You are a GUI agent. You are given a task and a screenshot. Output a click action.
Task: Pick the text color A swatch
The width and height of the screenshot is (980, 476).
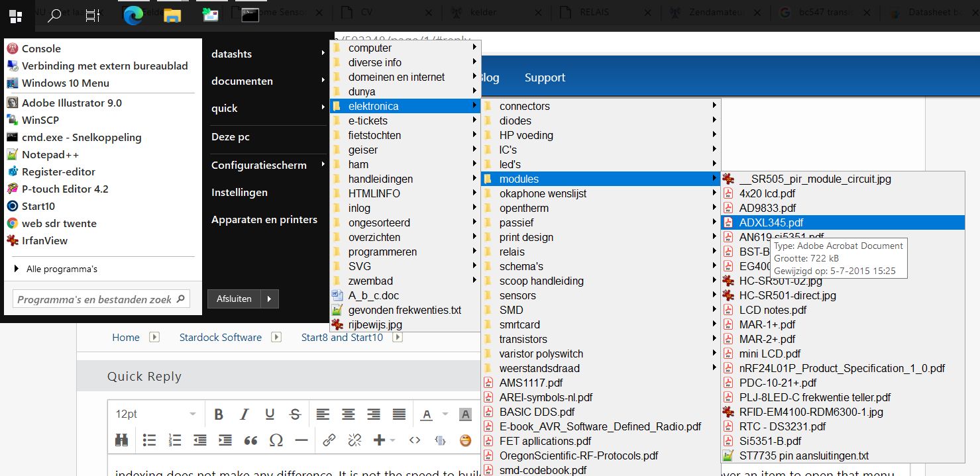(x=427, y=414)
